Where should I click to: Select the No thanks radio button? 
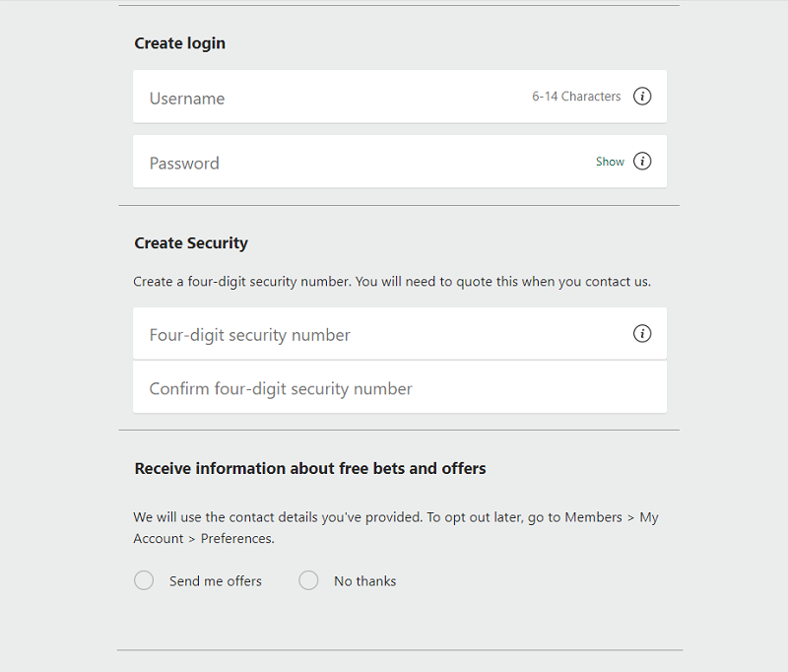click(x=308, y=580)
